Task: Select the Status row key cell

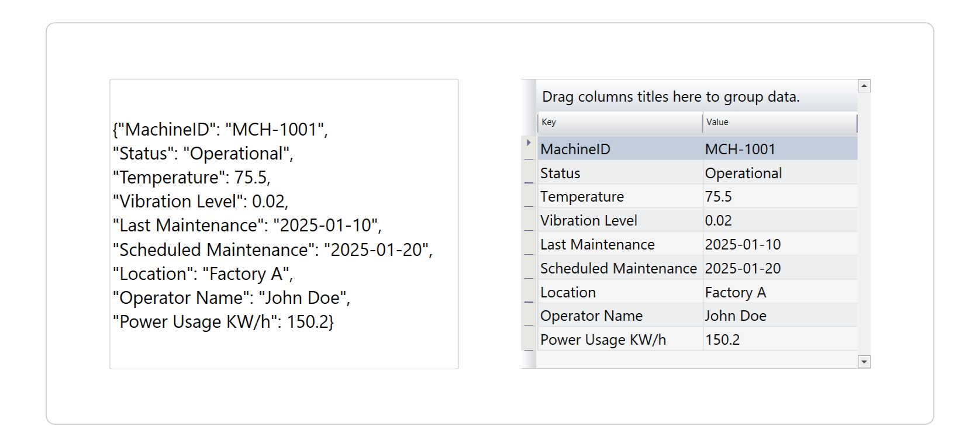Action: [x=620, y=174]
